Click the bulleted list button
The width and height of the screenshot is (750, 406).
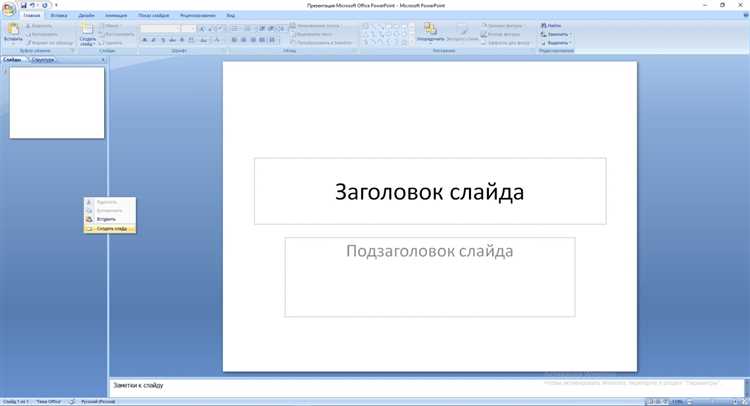click(x=235, y=29)
